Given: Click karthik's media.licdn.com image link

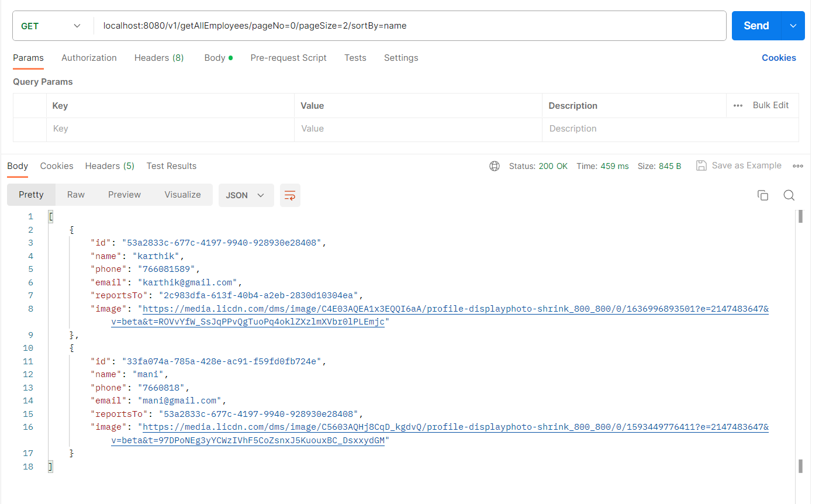Looking at the screenshot, I should pos(409,308).
